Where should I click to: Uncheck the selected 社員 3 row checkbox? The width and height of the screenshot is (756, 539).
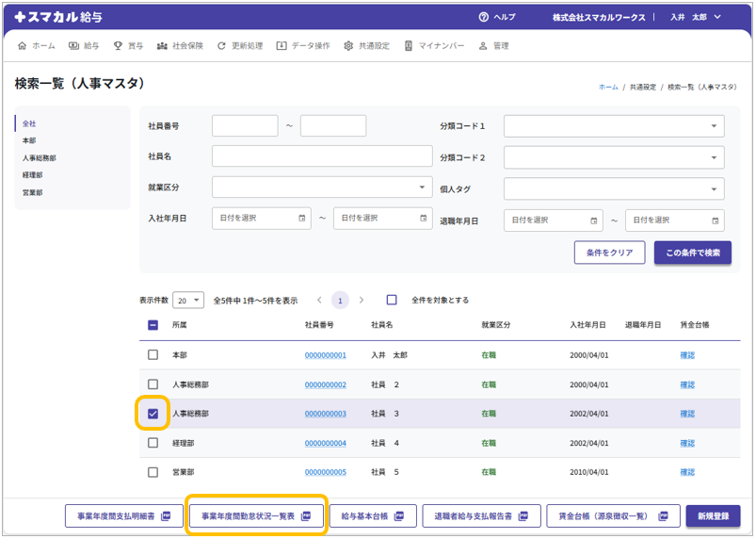point(153,414)
